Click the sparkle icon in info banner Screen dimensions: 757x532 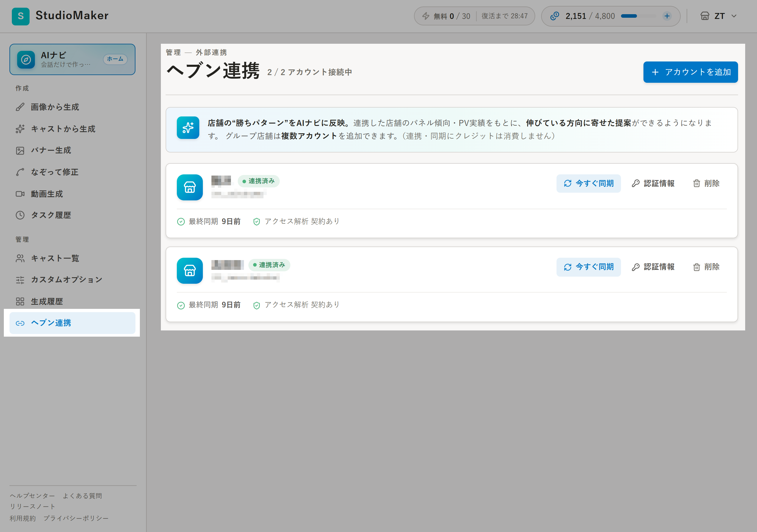click(188, 128)
